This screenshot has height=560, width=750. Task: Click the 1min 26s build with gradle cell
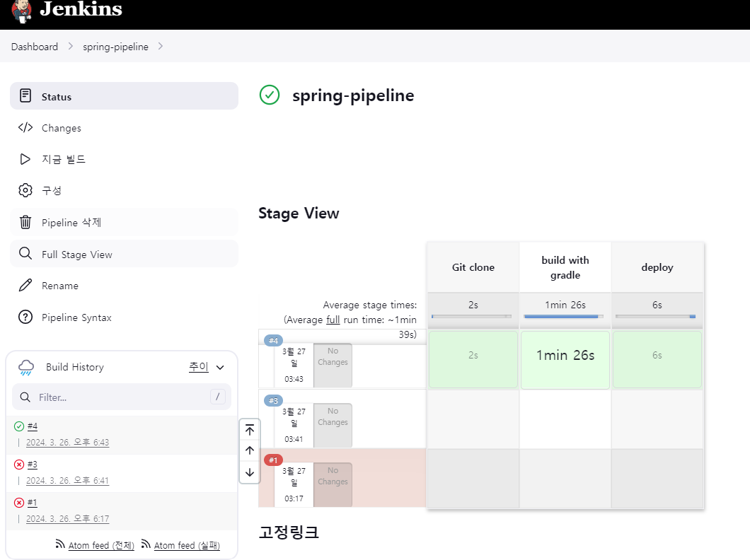pyautogui.click(x=565, y=359)
